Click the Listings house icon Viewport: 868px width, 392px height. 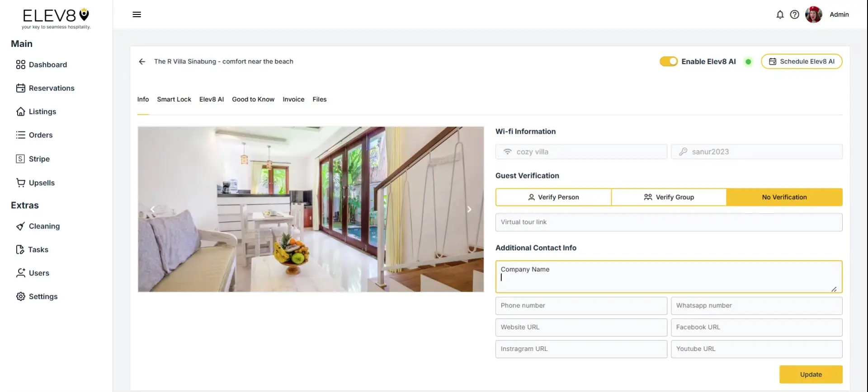(x=21, y=112)
